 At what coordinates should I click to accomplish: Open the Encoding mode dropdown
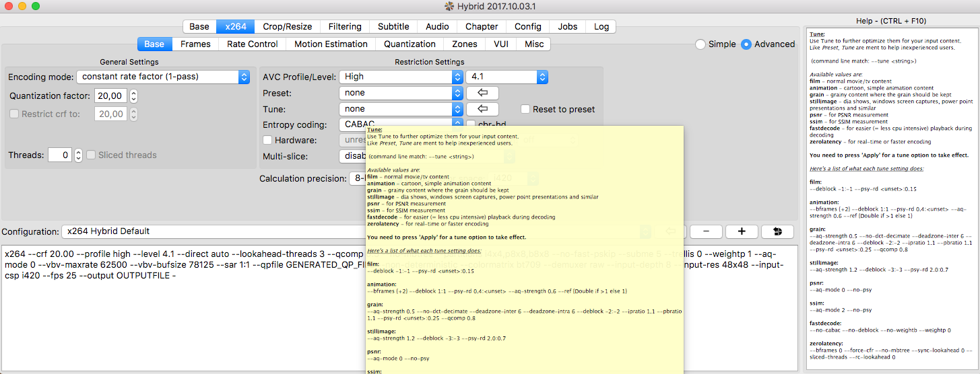(162, 77)
